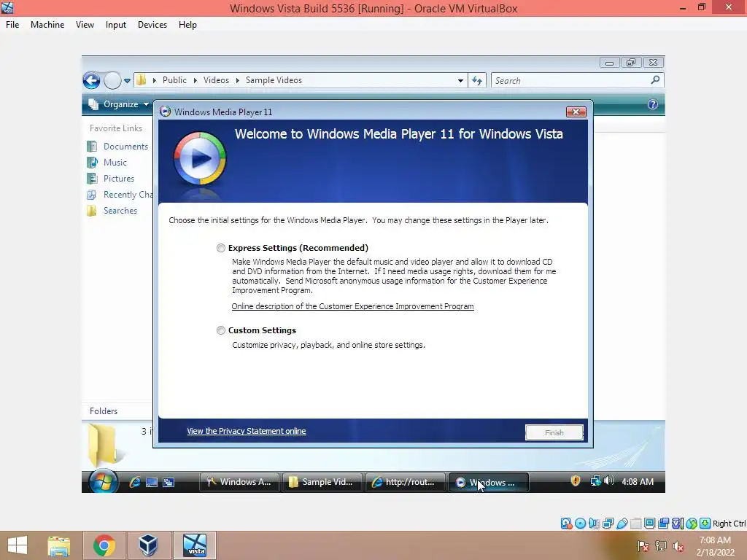Click VirtualBox CPU virtualization status icon
The width and height of the screenshot is (747, 560).
click(677, 524)
